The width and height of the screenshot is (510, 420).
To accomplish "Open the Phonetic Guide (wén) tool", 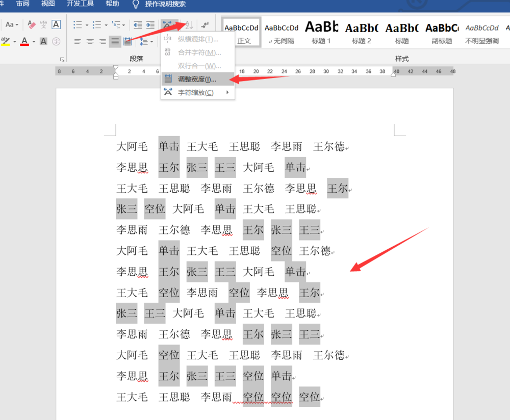I will [43, 24].
